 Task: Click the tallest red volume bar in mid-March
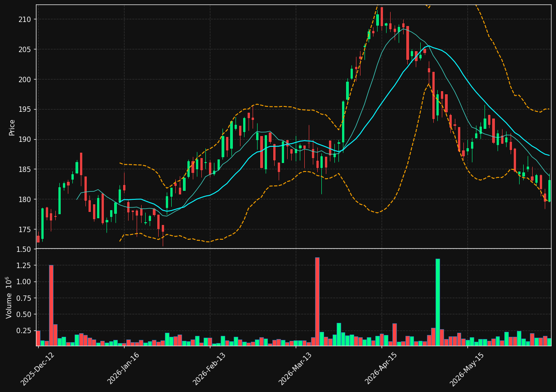coord(317,301)
